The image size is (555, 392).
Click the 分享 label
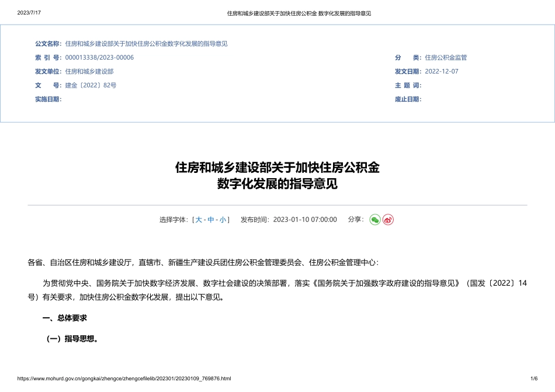coord(356,219)
